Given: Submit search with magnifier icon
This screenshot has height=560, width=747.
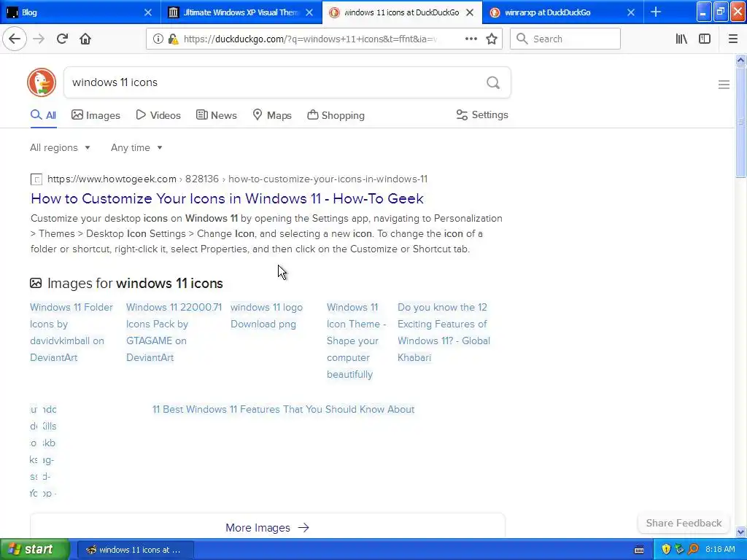Looking at the screenshot, I should pos(493,82).
